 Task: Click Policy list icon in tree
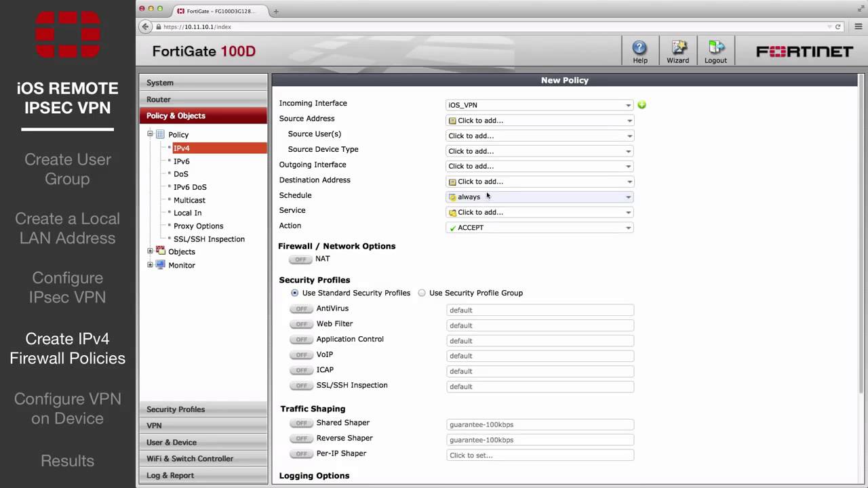click(161, 134)
